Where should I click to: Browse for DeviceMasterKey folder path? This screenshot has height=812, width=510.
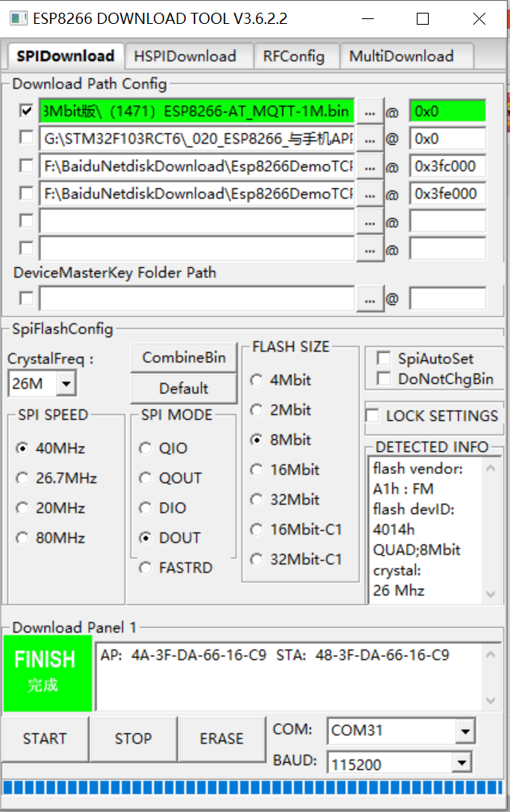point(370,299)
